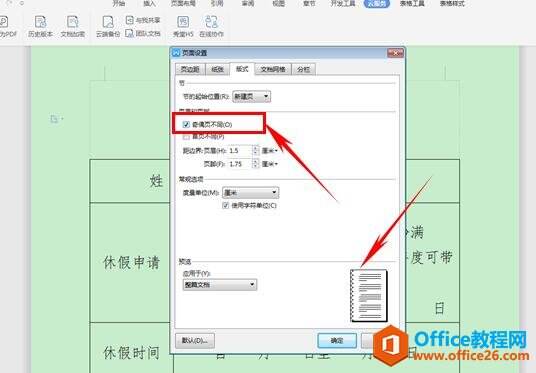Close the 页面设置 dialog
The image size is (536, 373).
[x=396, y=53]
